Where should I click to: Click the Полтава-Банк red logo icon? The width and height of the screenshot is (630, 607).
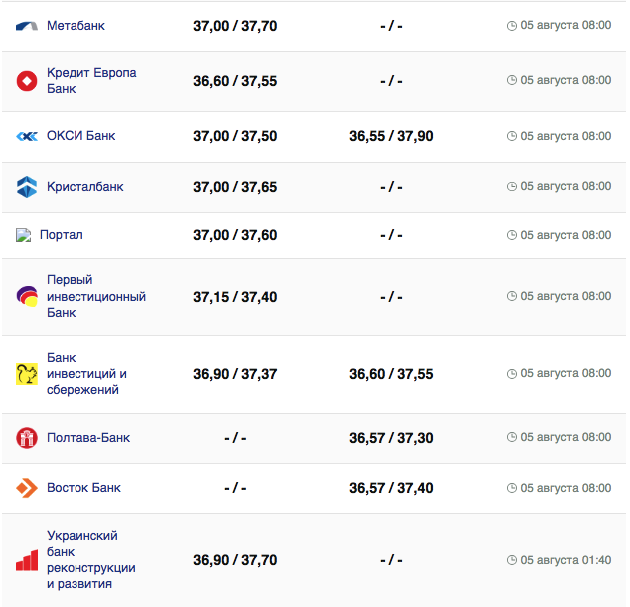click(x=27, y=438)
